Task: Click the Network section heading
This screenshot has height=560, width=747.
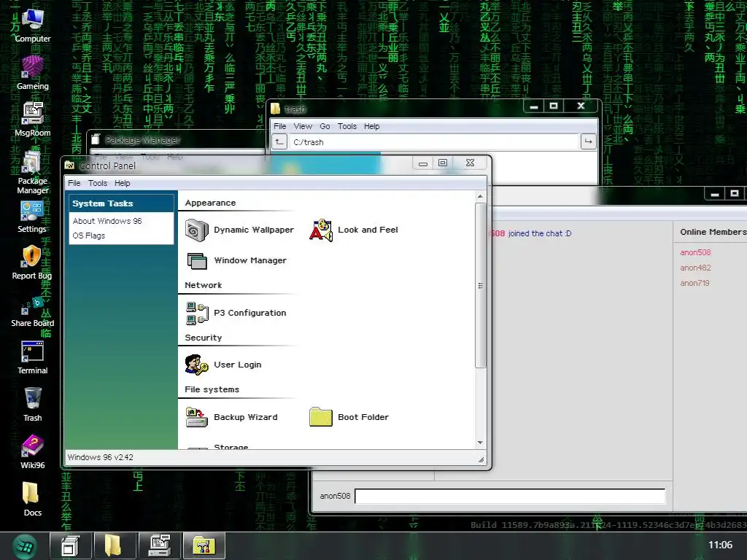Action: click(x=204, y=285)
